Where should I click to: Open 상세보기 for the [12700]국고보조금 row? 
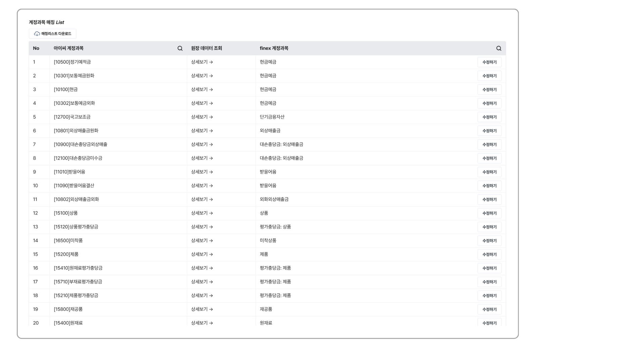(202, 117)
